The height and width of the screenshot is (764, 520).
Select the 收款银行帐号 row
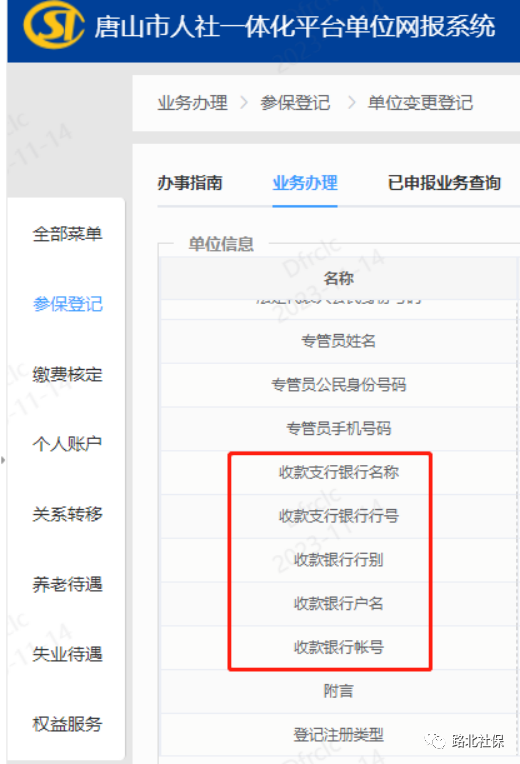click(339, 648)
